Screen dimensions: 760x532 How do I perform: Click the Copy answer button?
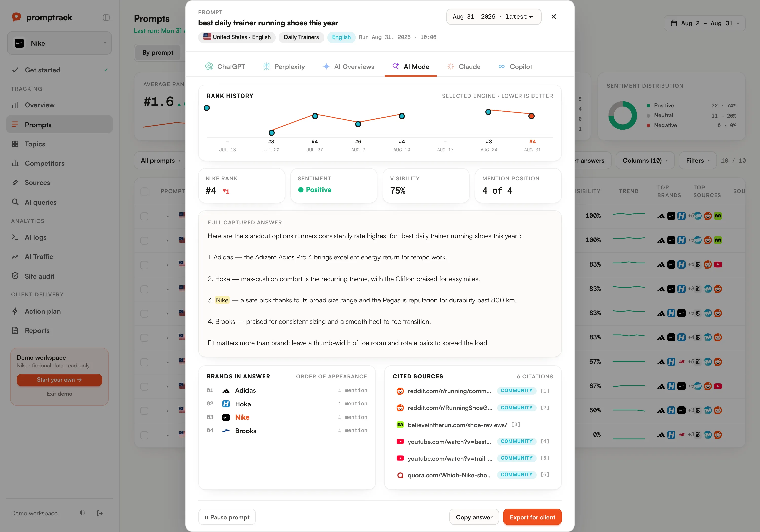474,517
